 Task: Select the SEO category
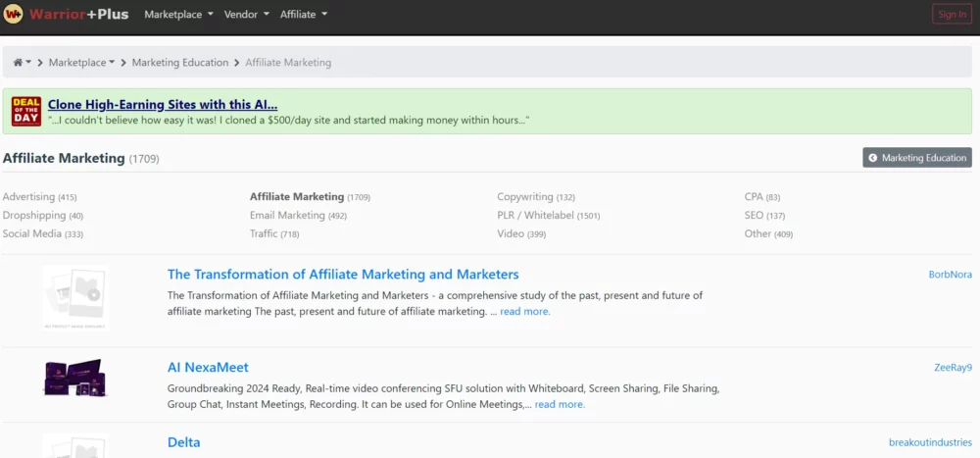click(764, 215)
